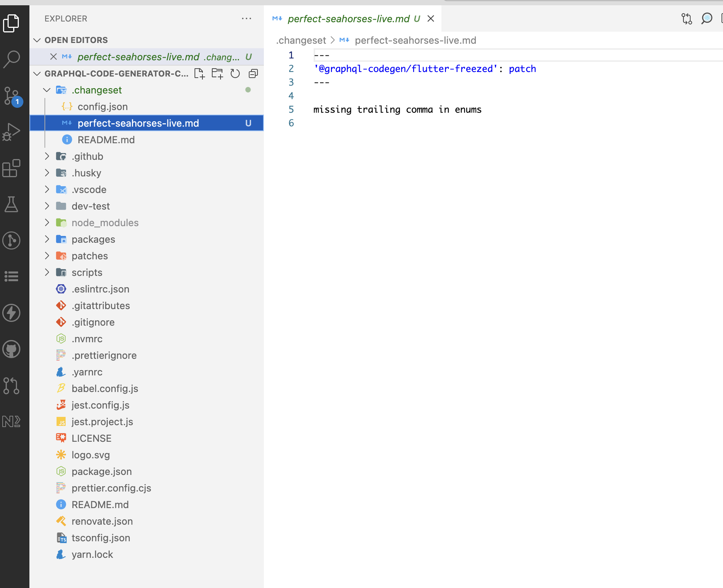This screenshot has height=588, width=723.
Task: Open logo.svg file
Action: coord(147,455)
